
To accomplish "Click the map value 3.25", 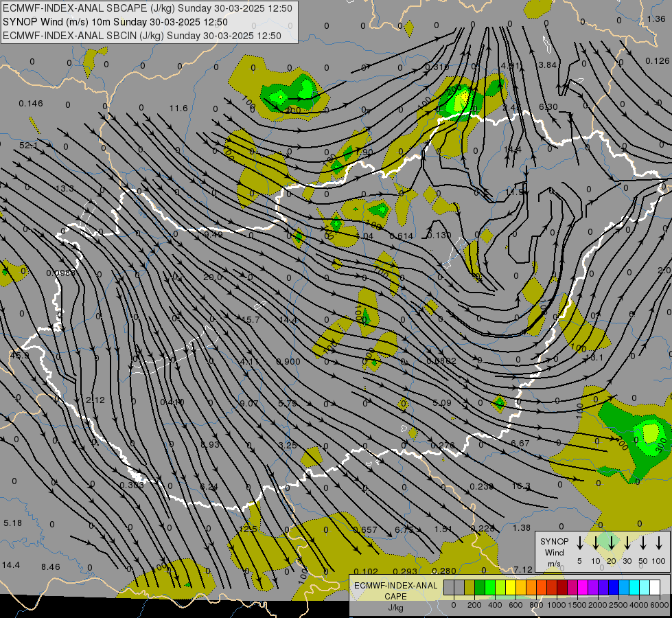I will tap(288, 445).
